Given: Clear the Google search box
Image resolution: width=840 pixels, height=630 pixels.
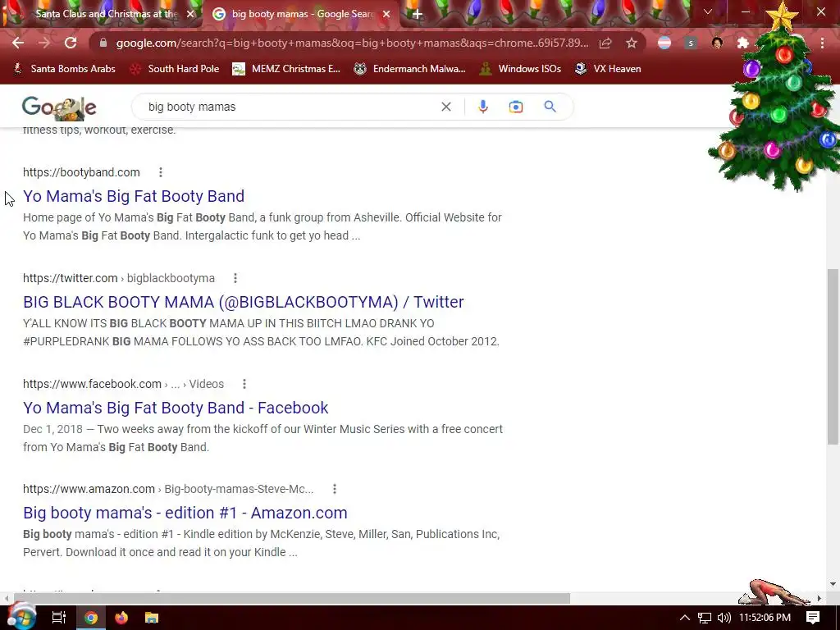Looking at the screenshot, I should click(445, 107).
